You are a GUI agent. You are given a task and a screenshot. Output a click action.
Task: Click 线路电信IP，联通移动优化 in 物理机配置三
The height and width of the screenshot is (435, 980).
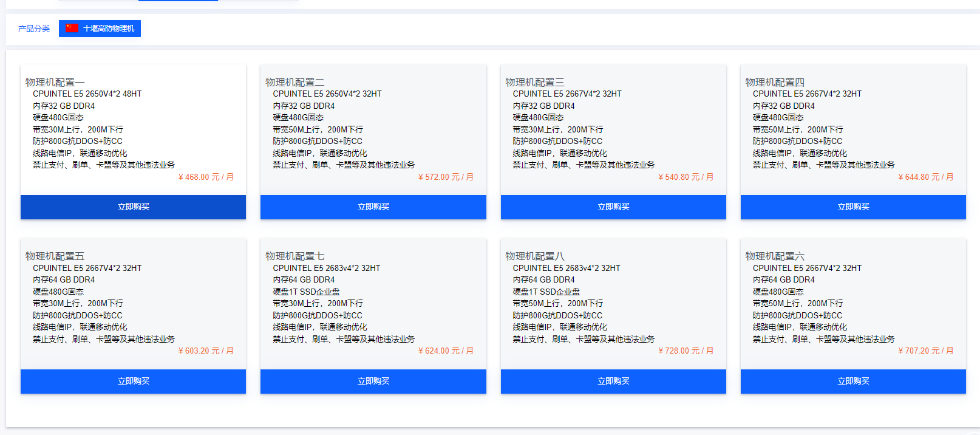(x=560, y=153)
